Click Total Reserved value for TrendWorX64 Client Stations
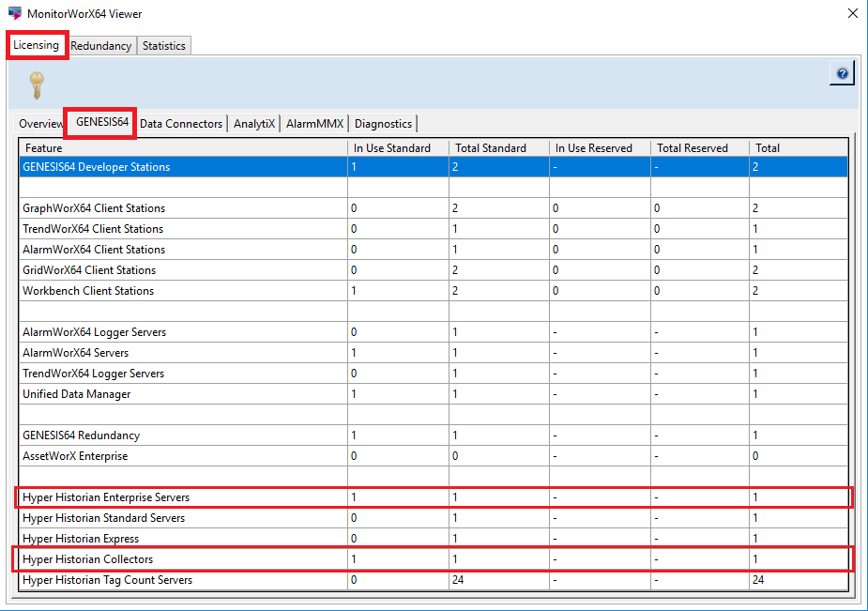 tap(657, 229)
